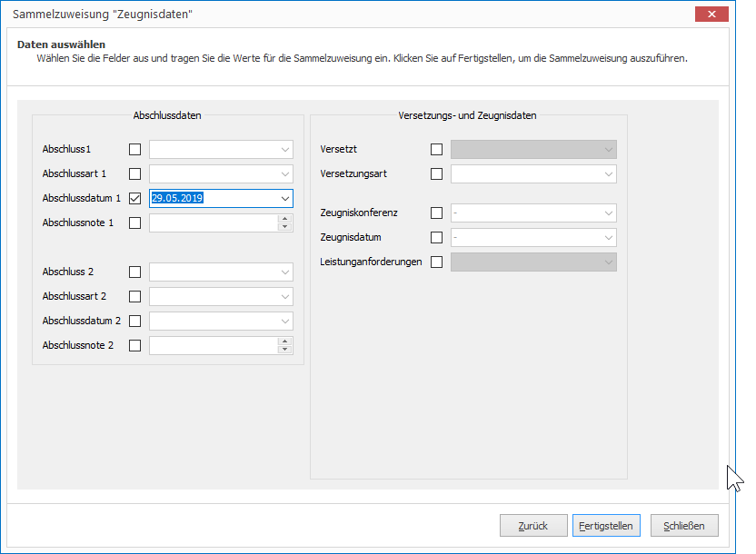The image size is (756, 554).
Task: Enable the Zeugniskonferenz checkbox
Action: [x=436, y=213]
